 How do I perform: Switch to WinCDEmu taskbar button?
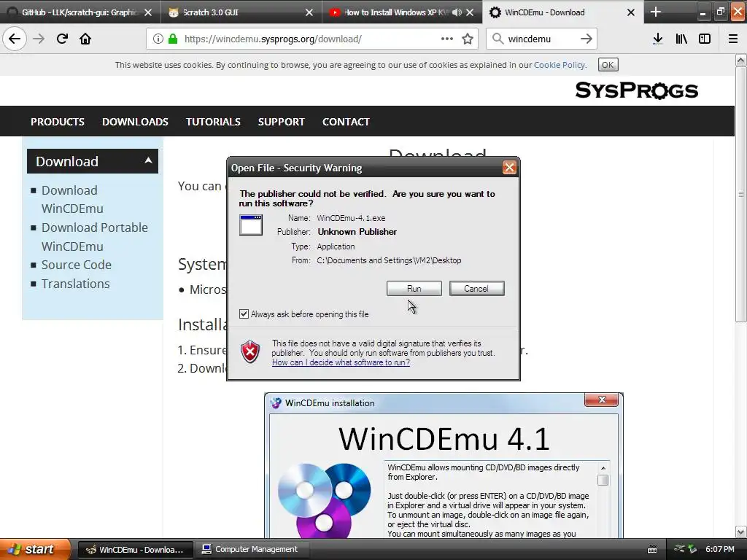[135, 550]
